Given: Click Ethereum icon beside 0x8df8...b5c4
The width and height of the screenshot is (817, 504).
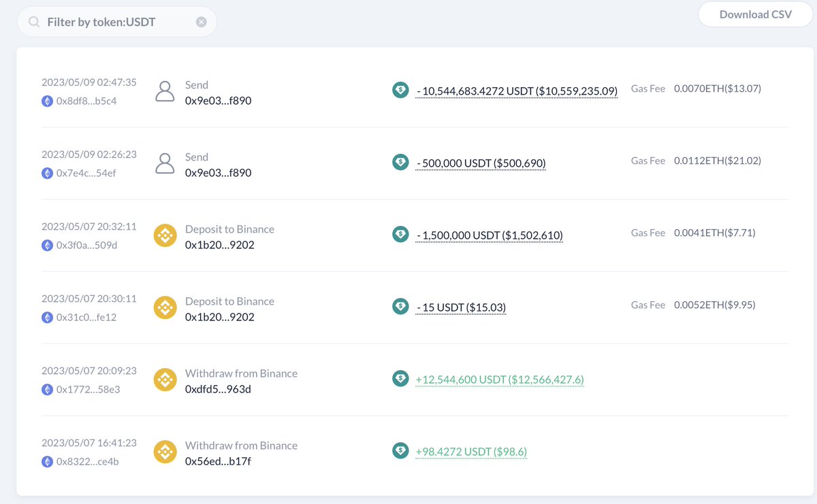Looking at the screenshot, I should tap(48, 101).
